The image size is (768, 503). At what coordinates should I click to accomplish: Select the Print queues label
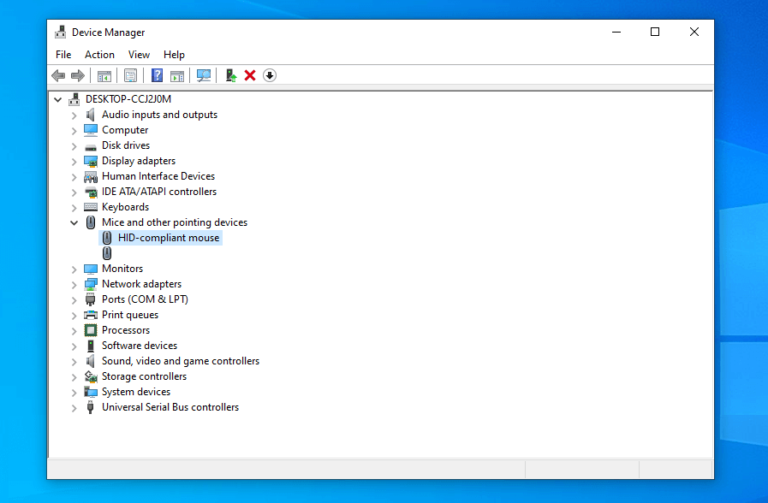click(130, 314)
